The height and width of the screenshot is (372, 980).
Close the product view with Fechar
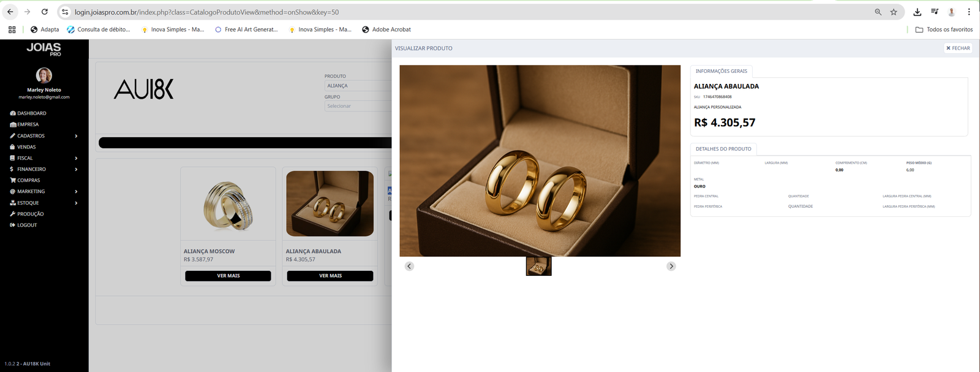click(x=958, y=48)
